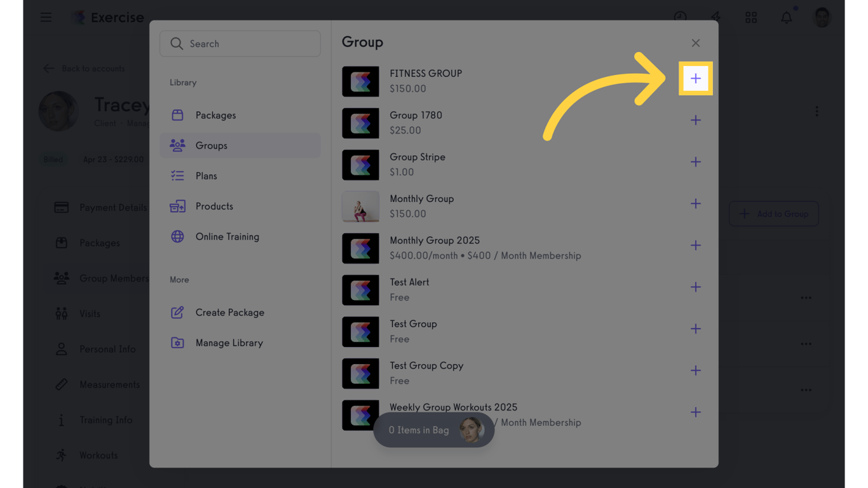
Task: Select the Products icon
Action: pos(178,206)
